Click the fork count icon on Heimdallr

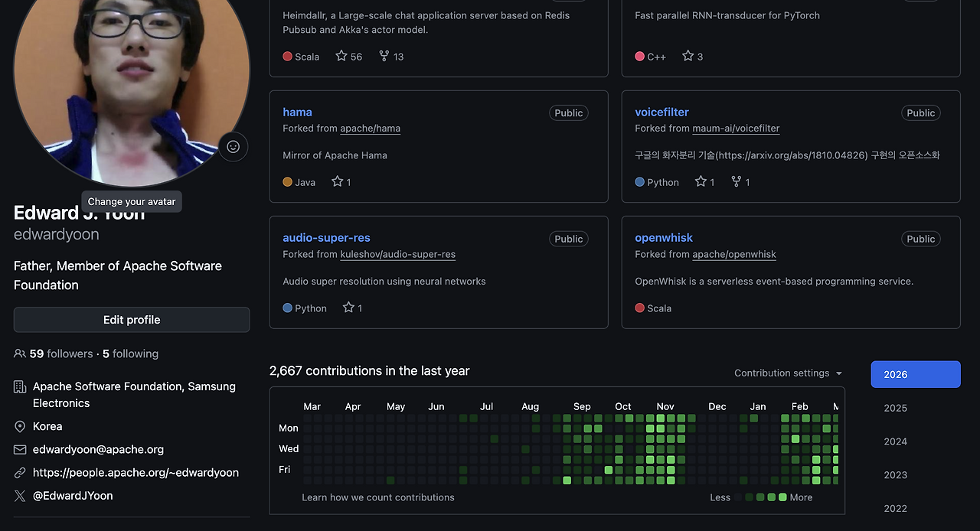point(384,56)
